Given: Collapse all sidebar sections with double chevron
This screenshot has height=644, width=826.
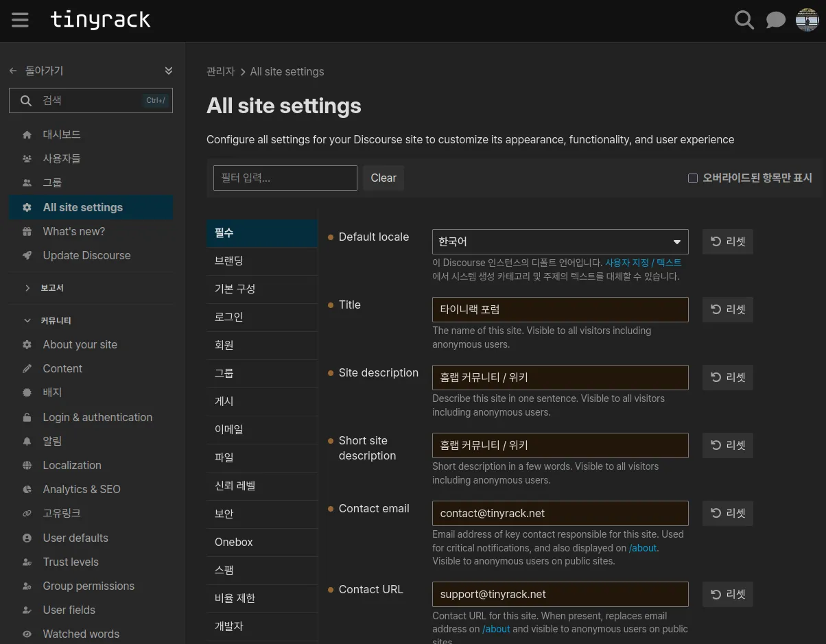Looking at the screenshot, I should click(169, 71).
